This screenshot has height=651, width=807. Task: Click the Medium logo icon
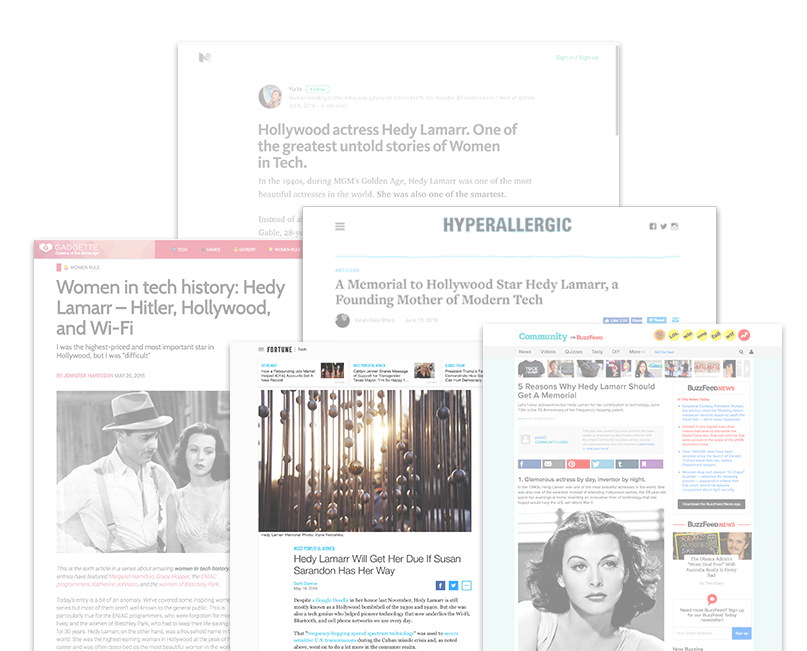coord(205,57)
